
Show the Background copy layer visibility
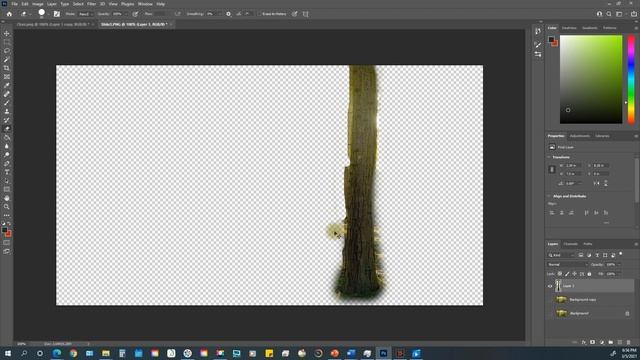point(550,300)
